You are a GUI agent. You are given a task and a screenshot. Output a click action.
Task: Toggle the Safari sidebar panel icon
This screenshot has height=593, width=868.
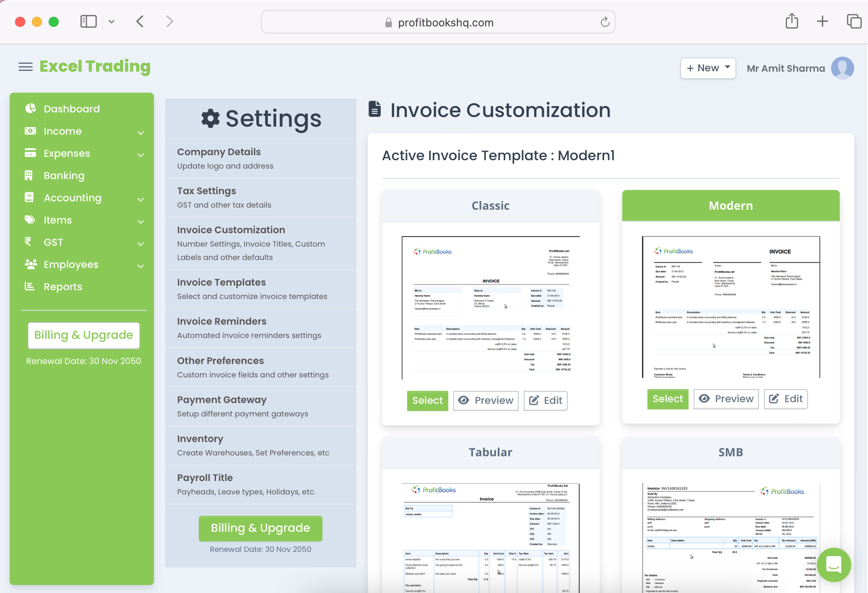[x=88, y=21]
